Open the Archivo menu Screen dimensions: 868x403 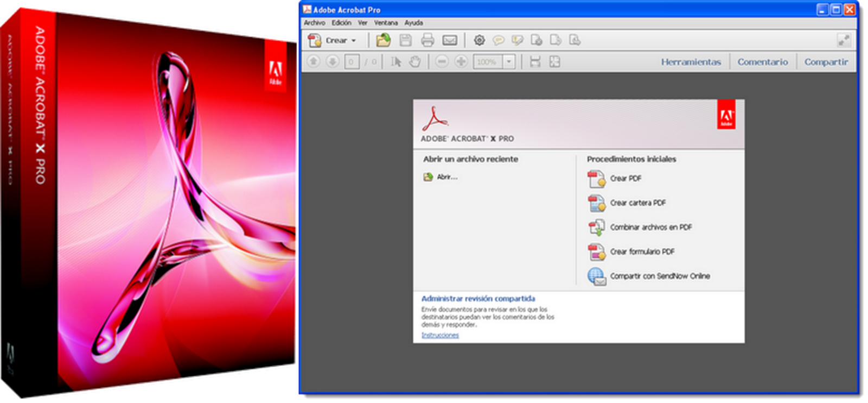(x=315, y=23)
